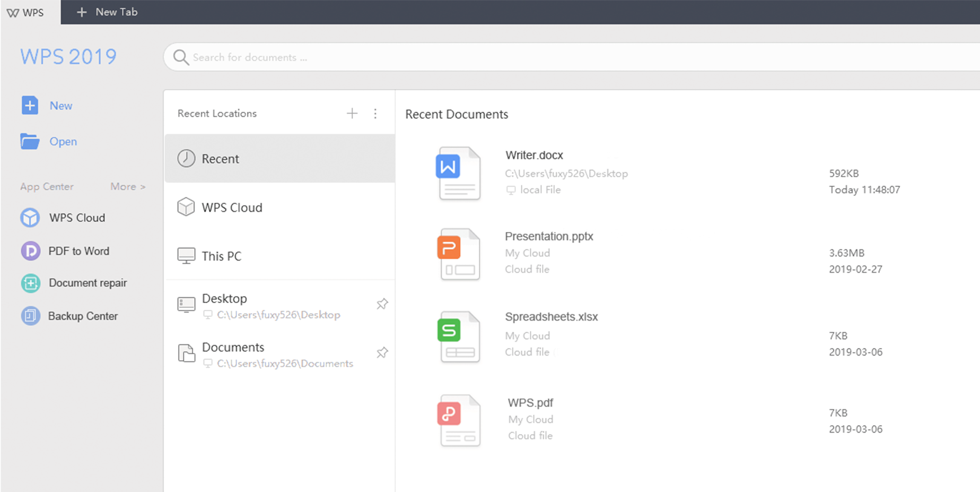Click the blue New document plus icon
The height and width of the screenshot is (492, 980).
click(30, 105)
